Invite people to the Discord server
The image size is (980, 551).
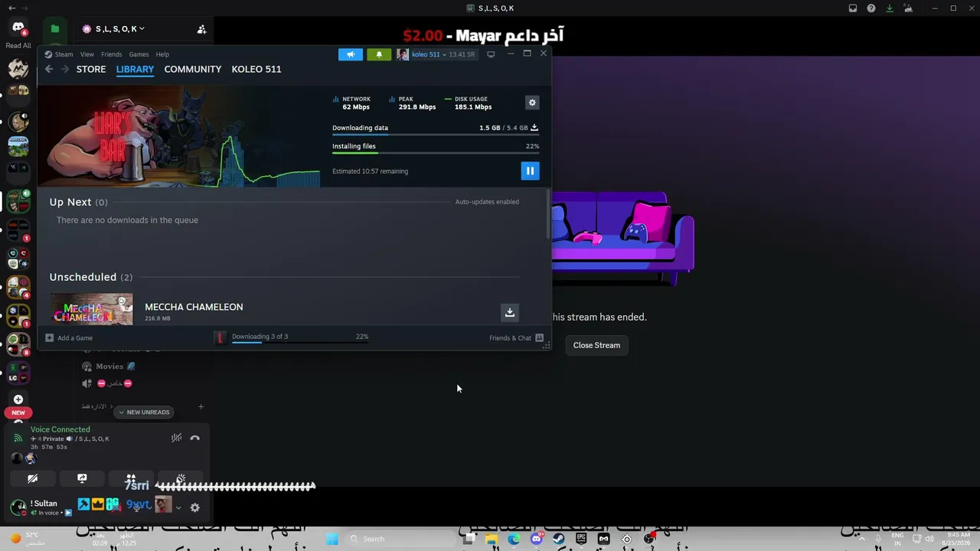tap(201, 29)
